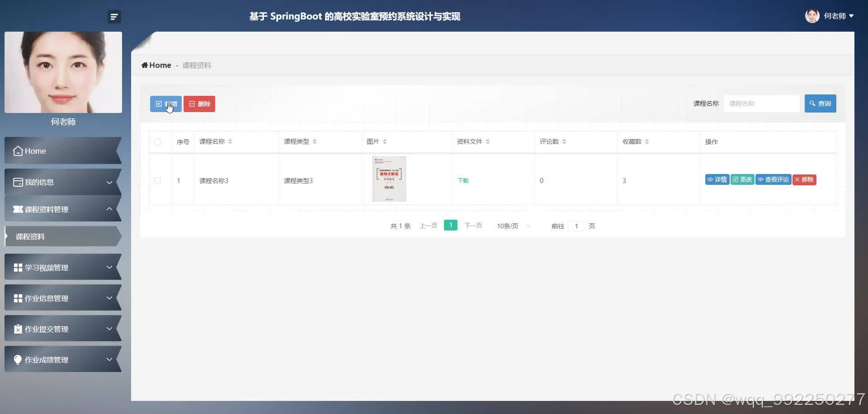Click the green 更改 edit button
Image resolution: width=868 pixels, height=414 pixels.
742,179
